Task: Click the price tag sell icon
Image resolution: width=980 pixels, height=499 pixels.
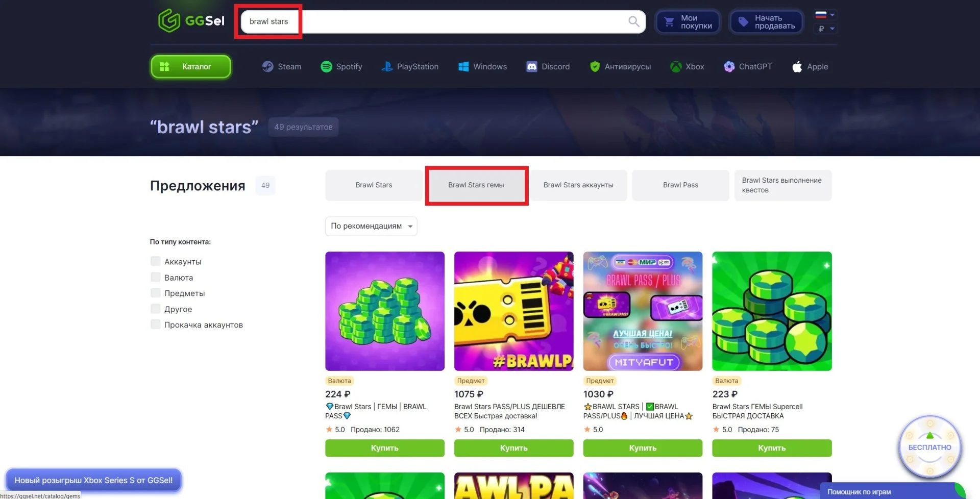Action: (x=743, y=22)
